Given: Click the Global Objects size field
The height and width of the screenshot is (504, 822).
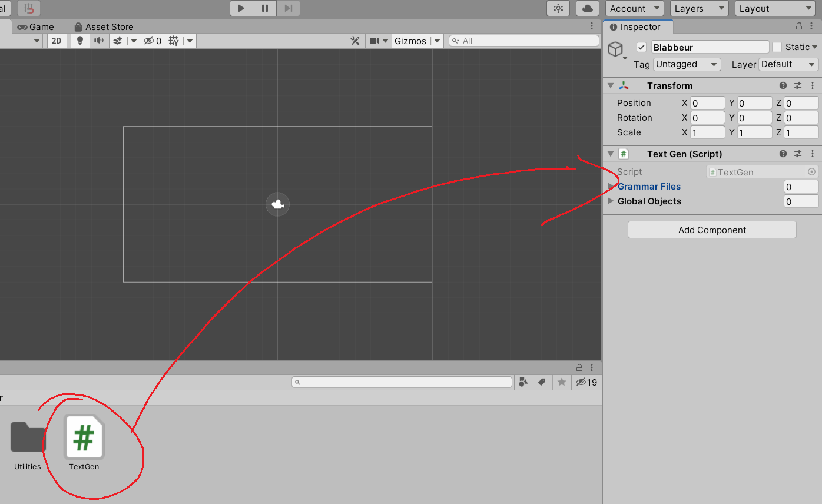Looking at the screenshot, I should point(801,201).
